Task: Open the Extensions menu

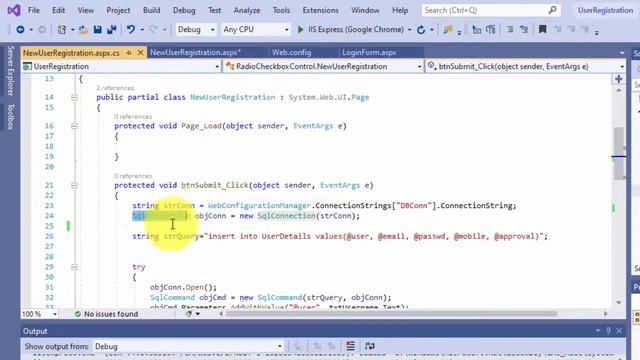Action: pos(320,10)
